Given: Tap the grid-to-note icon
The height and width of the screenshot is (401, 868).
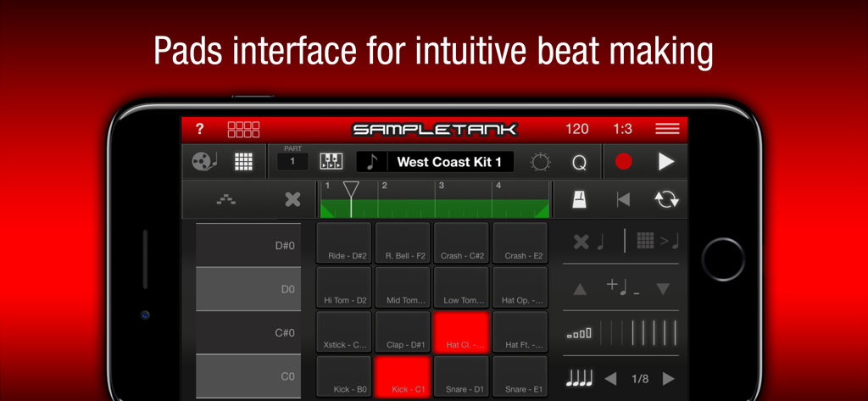Looking at the screenshot, I should coord(657,241).
